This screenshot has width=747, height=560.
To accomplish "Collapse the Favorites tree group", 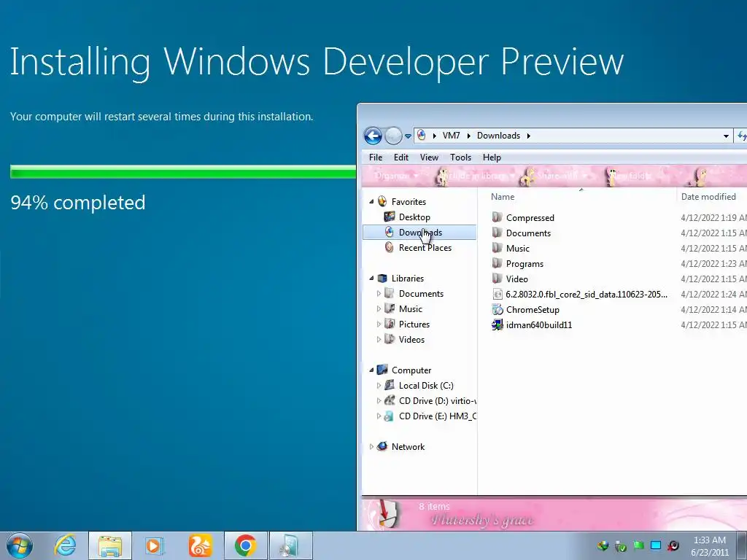I will 371,201.
